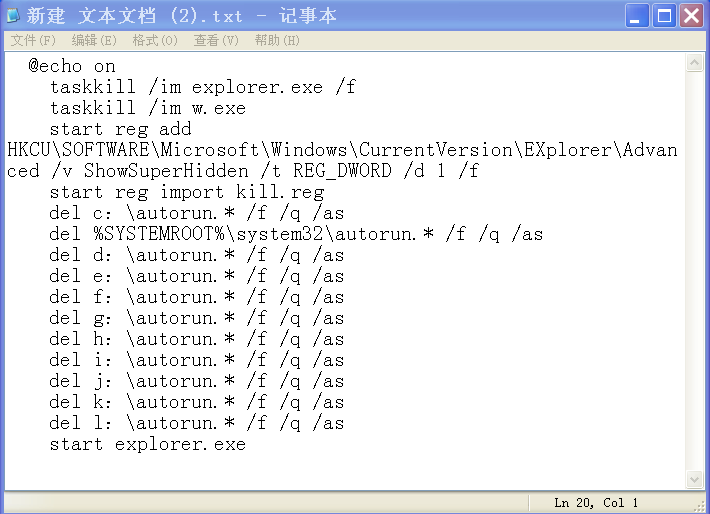Click the line containing %SYSTEMROOT%\system32\autorun.*
Image resolution: width=710 pixels, height=514 pixels.
(x=295, y=234)
